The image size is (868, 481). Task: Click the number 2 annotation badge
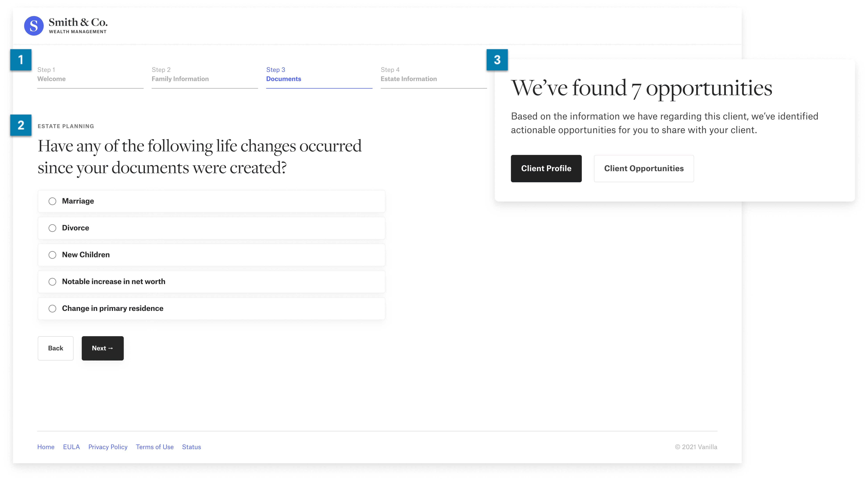click(x=21, y=125)
